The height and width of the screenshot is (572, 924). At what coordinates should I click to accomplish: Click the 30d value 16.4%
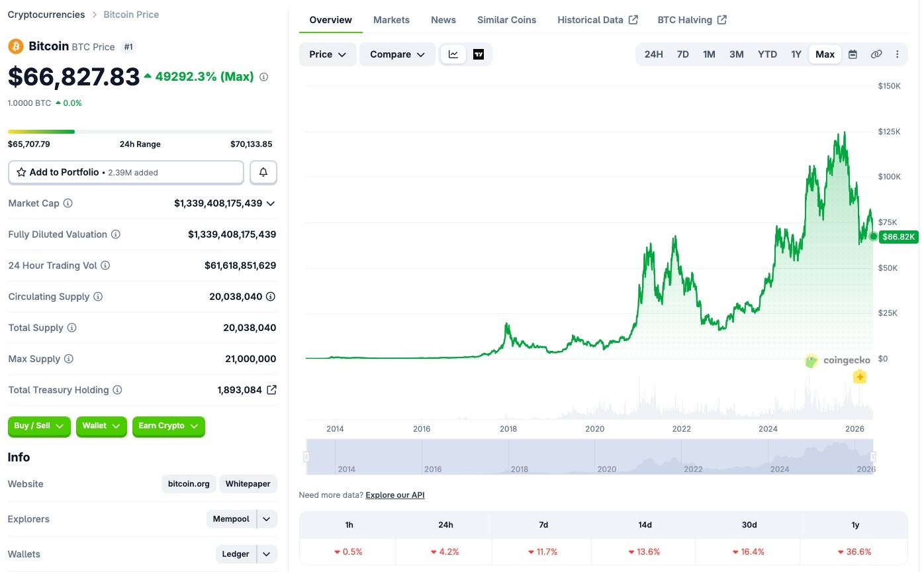749,551
